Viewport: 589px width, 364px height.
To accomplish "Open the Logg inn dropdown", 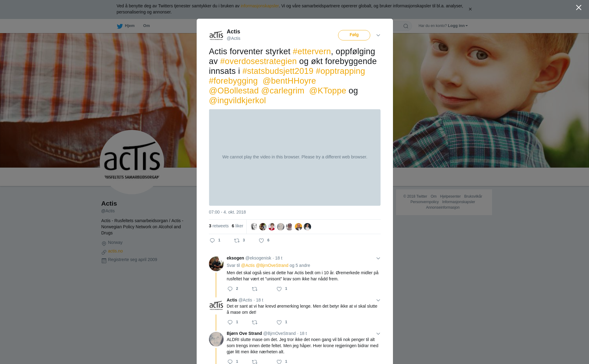I will [x=458, y=26].
